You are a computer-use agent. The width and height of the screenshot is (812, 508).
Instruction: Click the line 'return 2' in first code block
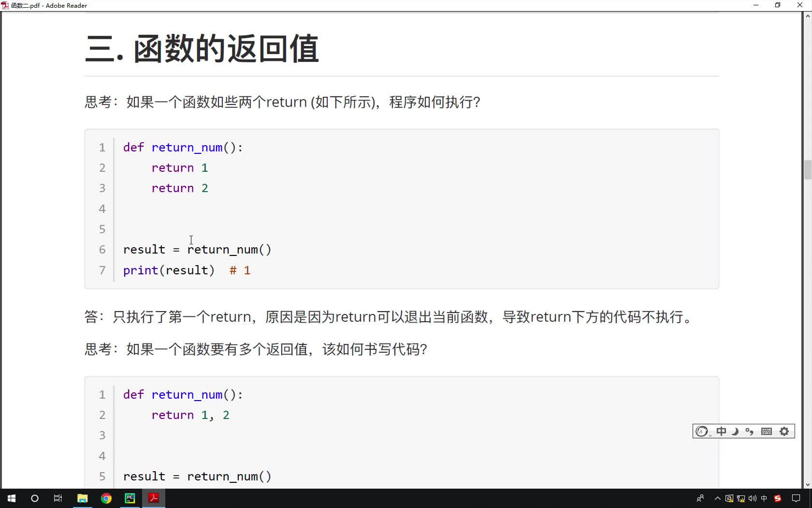click(180, 188)
